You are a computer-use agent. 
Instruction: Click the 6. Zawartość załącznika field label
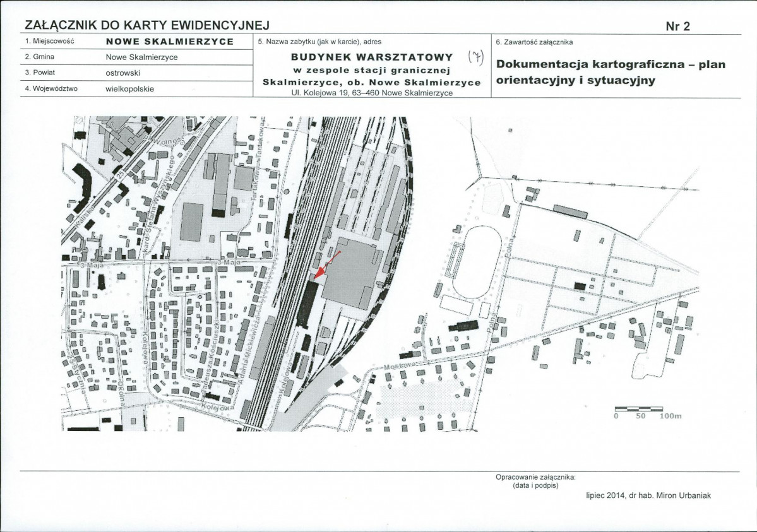tap(534, 42)
